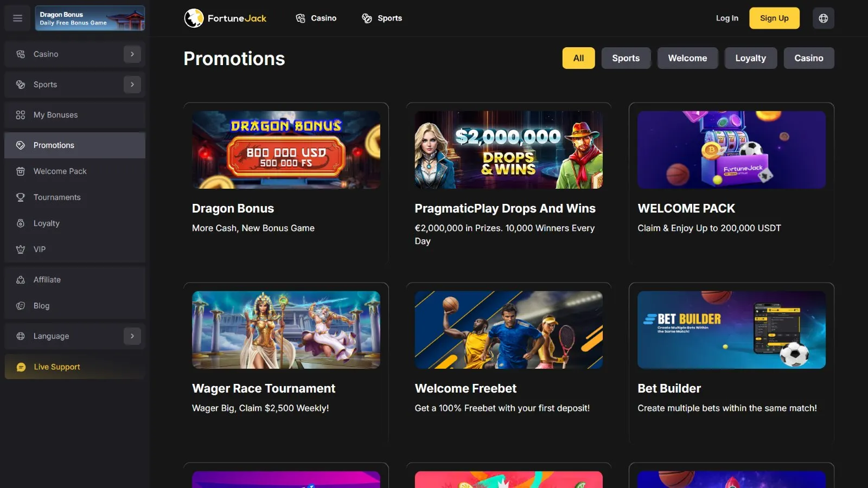Collapse sidebar with the hamburger menu icon
The image size is (868, 488).
click(x=17, y=18)
